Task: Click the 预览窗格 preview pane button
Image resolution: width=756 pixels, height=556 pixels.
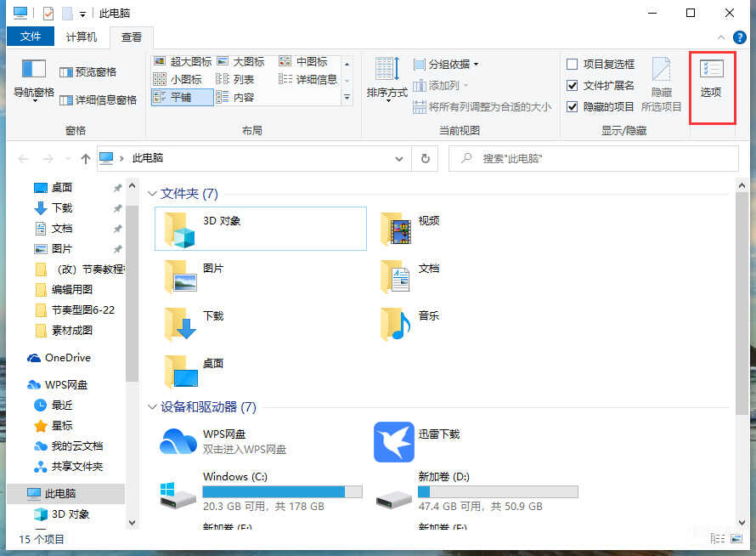Action: pyautogui.click(x=88, y=72)
